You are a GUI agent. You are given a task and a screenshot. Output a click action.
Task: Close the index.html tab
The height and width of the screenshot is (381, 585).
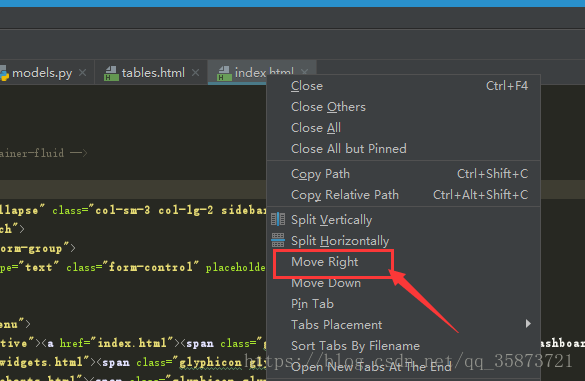tap(304, 71)
